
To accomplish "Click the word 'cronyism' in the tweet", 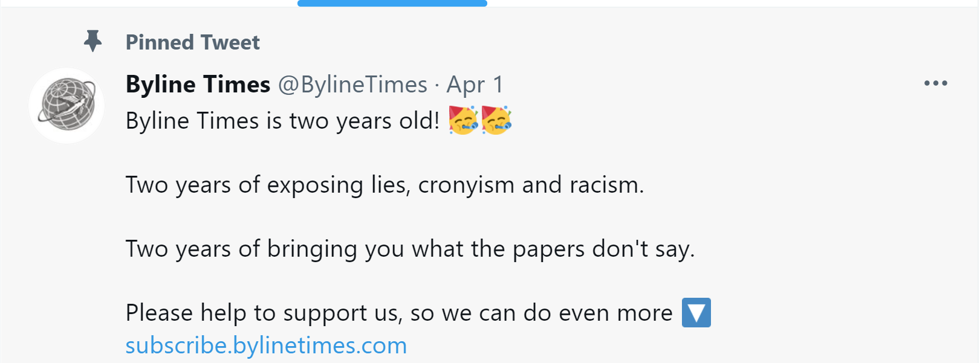I will pos(466,185).
